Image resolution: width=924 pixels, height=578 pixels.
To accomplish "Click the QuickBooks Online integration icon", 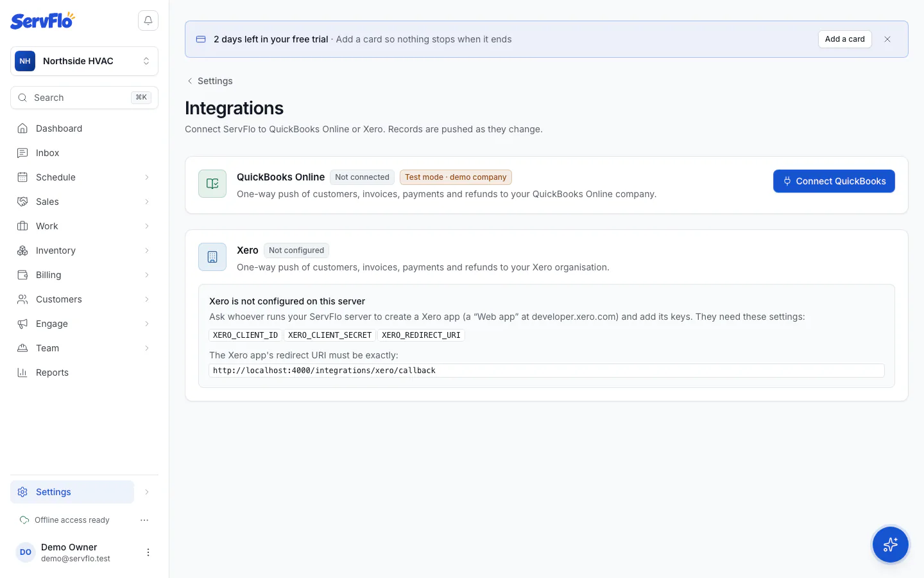I will click(x=212, y=184).
